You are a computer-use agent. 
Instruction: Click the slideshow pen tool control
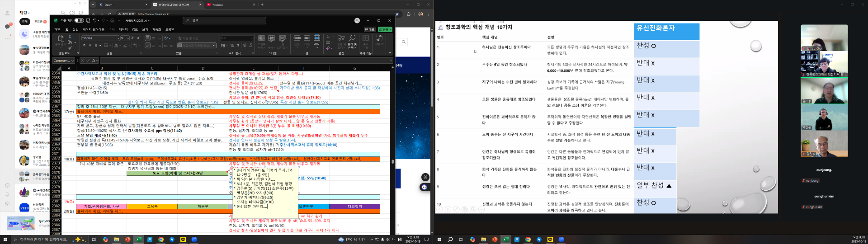(x=456, y=209)
